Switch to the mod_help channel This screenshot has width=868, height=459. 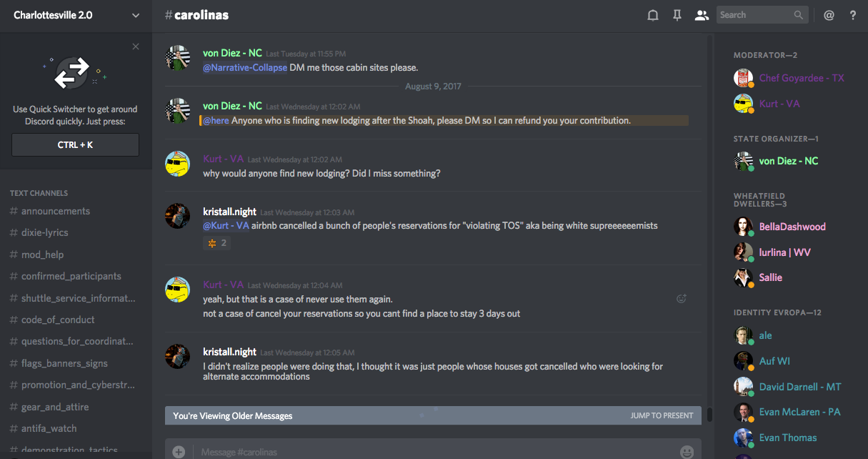[42, 255]
